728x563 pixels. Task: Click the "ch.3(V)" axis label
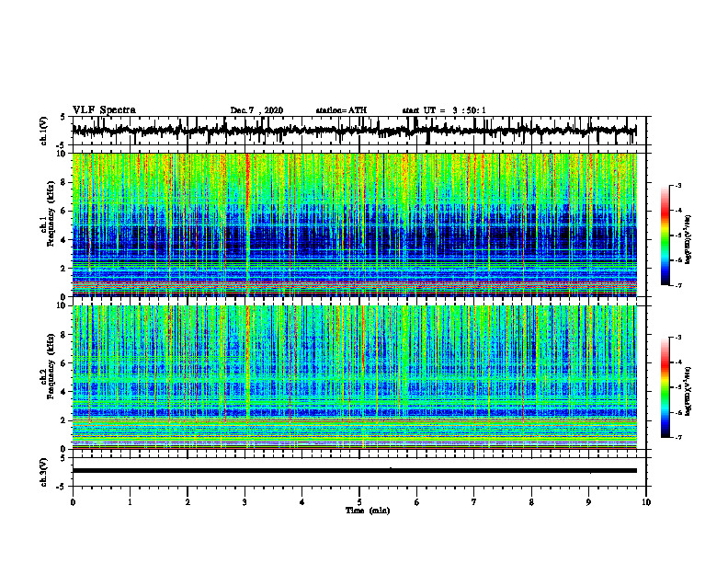click(x=43, y=472)
